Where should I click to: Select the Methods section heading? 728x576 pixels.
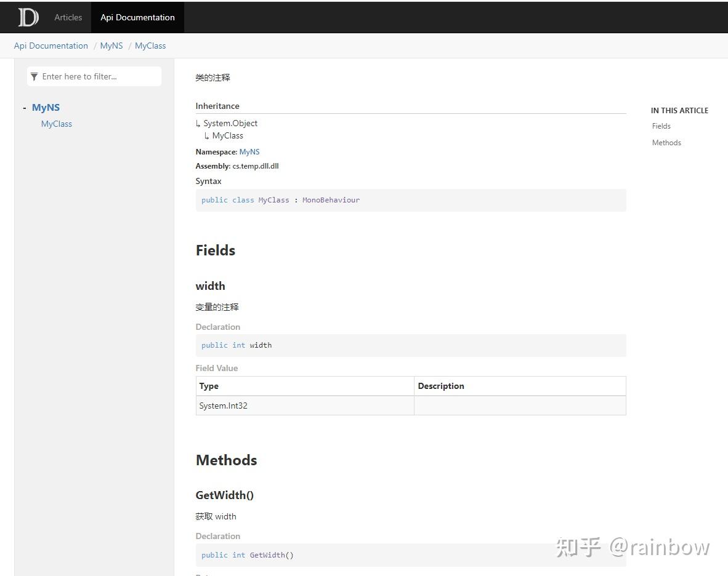pos(226,460)
